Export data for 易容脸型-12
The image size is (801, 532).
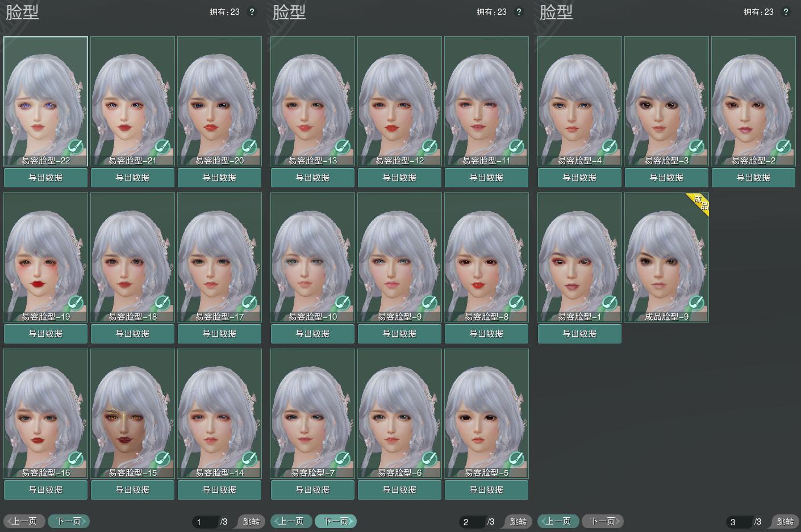(x=400, y=178)
